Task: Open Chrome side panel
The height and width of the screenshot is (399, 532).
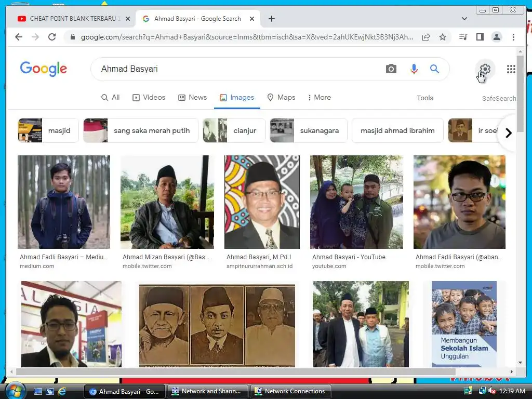Action: pos(480,37)
